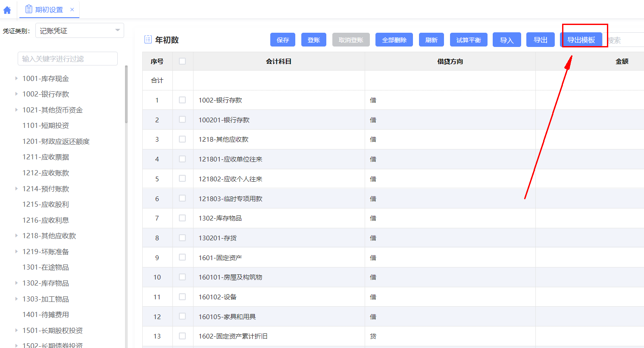Check the row 1 checkbox for 1002-银行存款

pos(182,100)
